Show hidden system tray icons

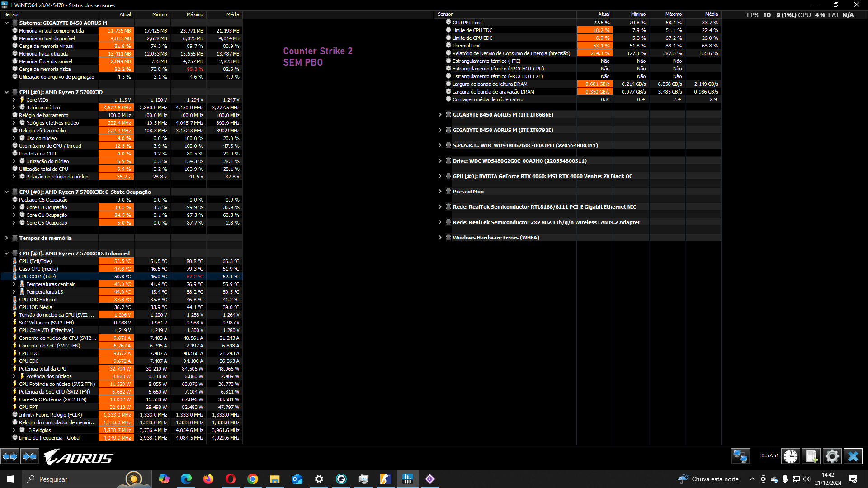(752, 479)
